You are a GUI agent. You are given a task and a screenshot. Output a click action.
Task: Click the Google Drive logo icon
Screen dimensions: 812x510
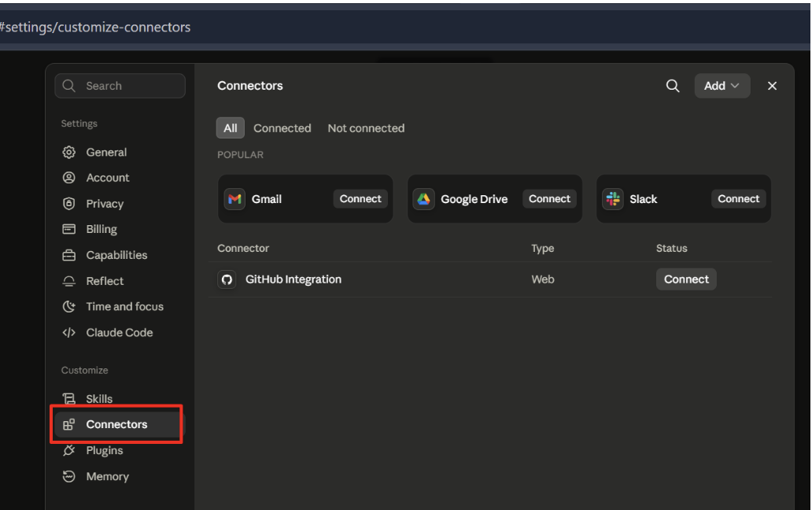[x=423, y=199]
